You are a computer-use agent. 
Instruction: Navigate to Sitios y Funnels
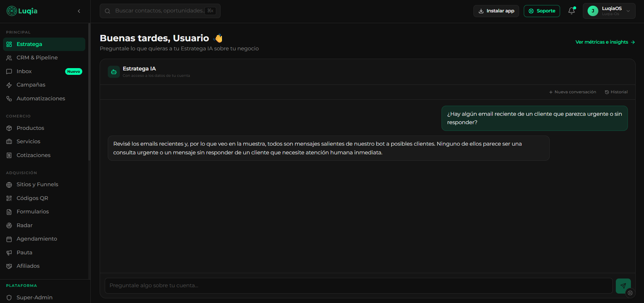44,185
